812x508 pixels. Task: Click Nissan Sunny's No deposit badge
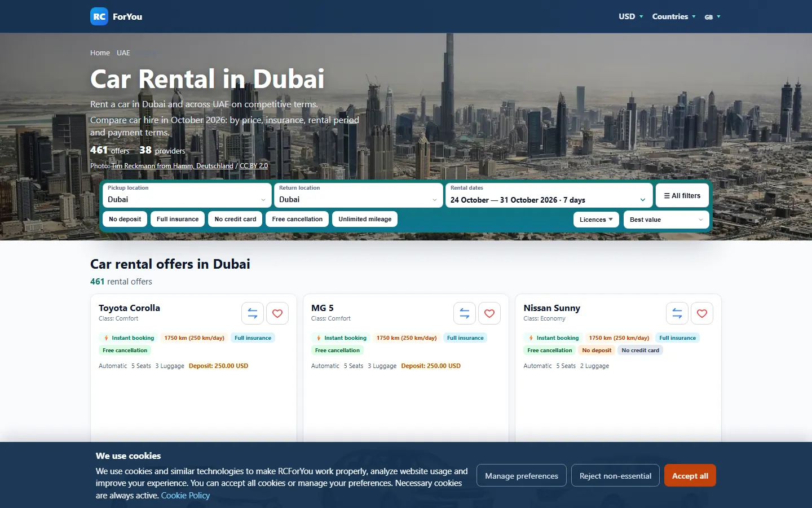point(597,350)
